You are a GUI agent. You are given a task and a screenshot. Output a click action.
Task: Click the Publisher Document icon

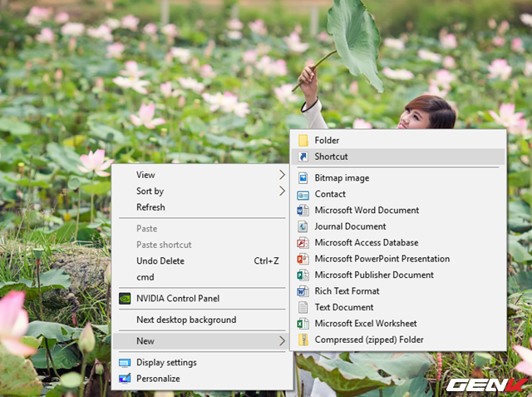[303, 275]
